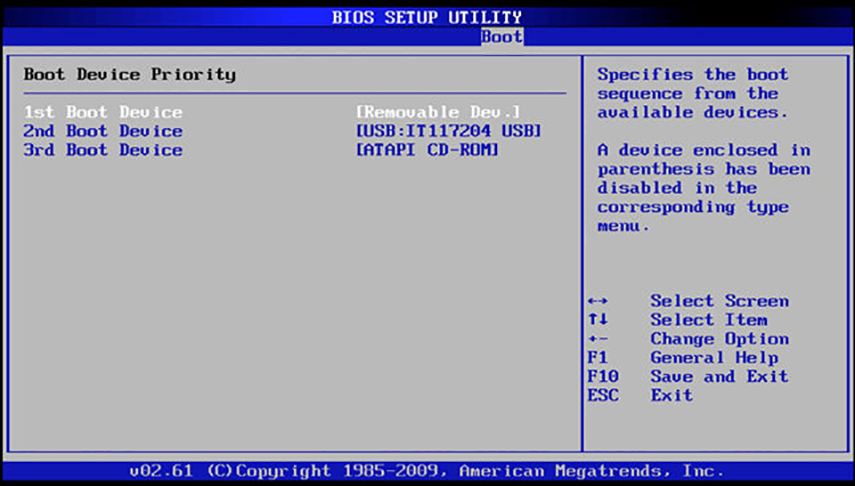Screen dimensions: 855x486
Task: Expand the [USB:IT117204 USB] option value
Action: pyautogui.click(x=448, y=131)
